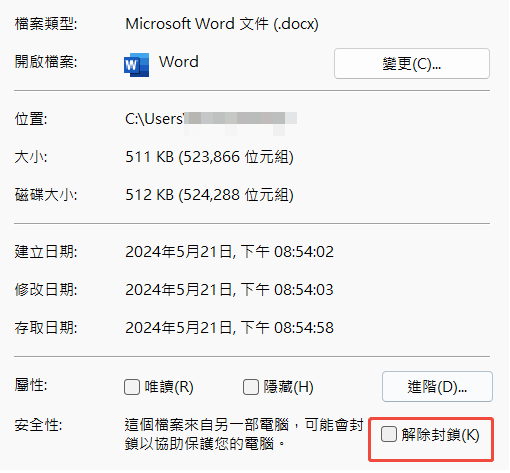
Task: Click the modified date ending 08:54:03
Action: point(229,290)
